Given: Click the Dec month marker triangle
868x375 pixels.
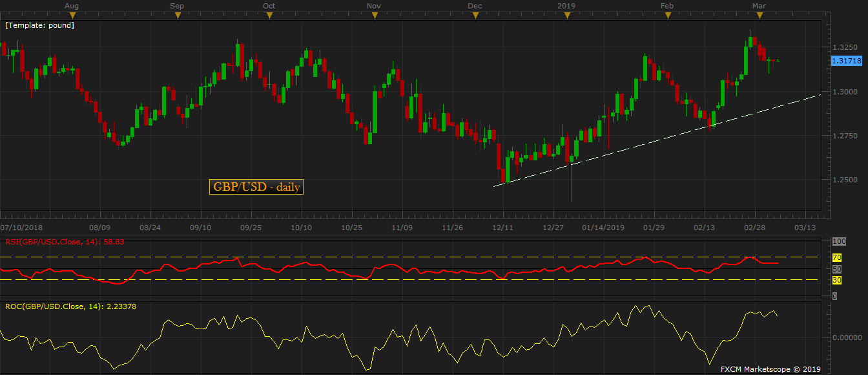Looking at the screenshot, I should point(475,15).
